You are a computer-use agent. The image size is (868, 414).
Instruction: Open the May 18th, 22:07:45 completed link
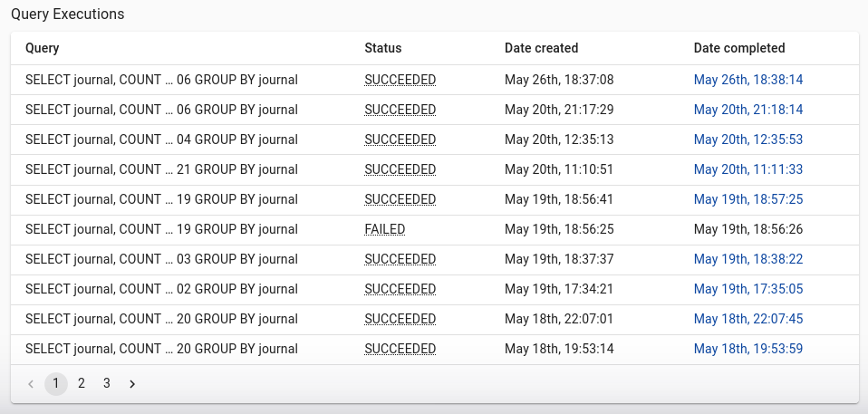[x=747, y=319]
